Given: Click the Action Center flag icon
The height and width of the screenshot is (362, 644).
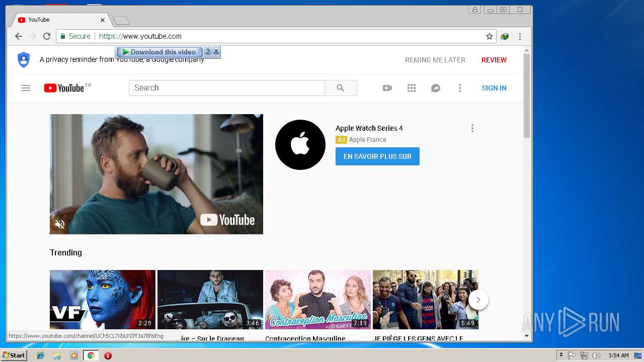Looking at the screenshot, I should click(x=572, y=355).
